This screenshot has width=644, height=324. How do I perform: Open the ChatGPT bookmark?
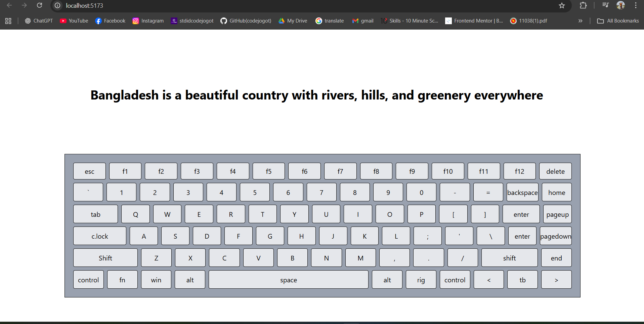click(x=39, y=21)
